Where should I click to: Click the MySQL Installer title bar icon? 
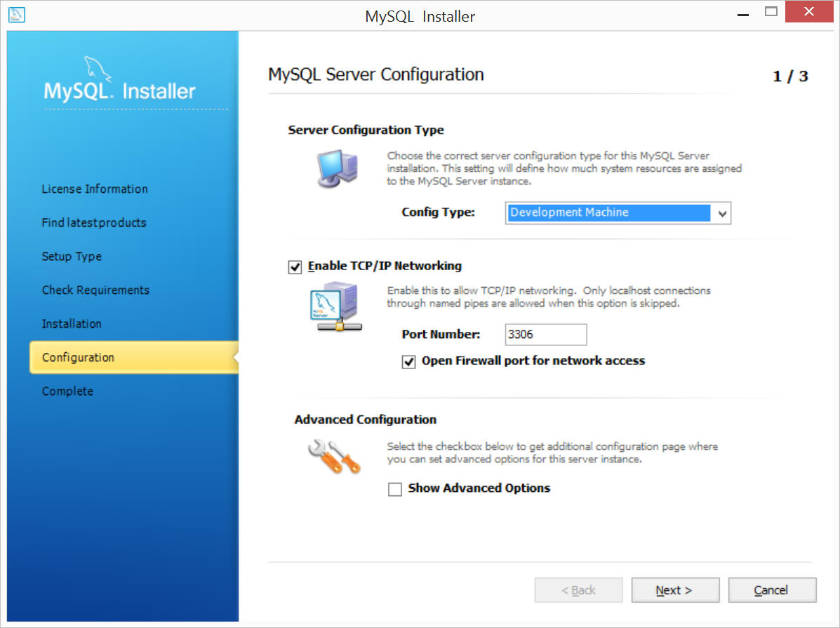tap(17, 15)
